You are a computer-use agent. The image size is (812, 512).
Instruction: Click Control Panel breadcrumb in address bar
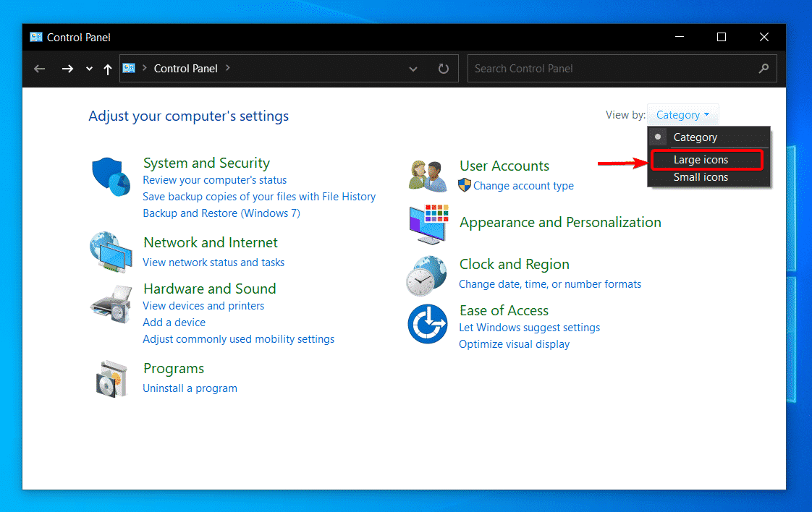pos(185,68)
